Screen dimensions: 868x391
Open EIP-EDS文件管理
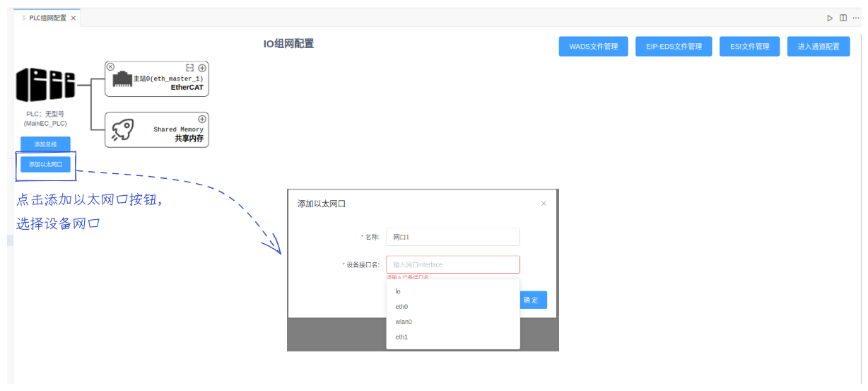(674, 47)
